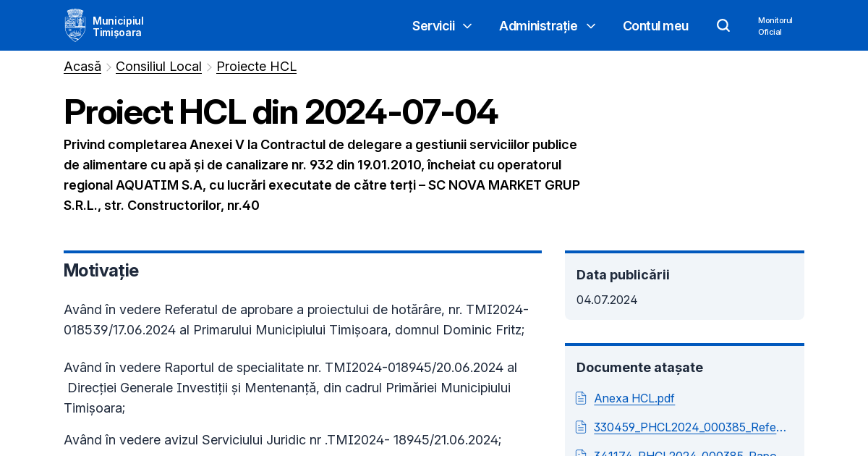Open the Servicii navigation menu
The height and width of the screenshot is (456, 868).
coord(433,25)
